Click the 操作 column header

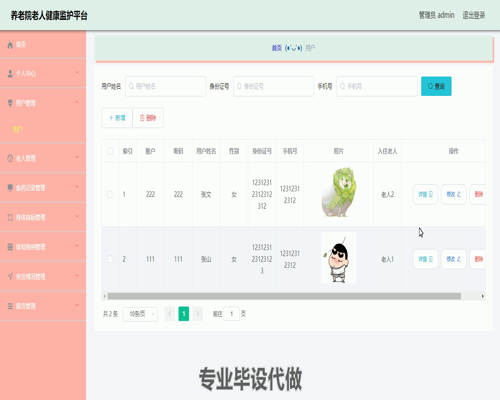453,151
